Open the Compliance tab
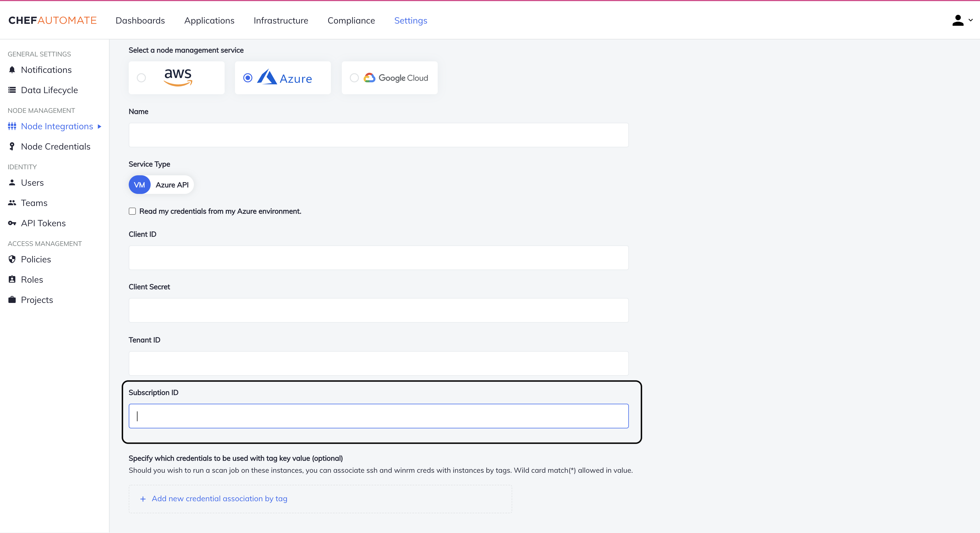This screenshot has height=533, width=980. 351,21
